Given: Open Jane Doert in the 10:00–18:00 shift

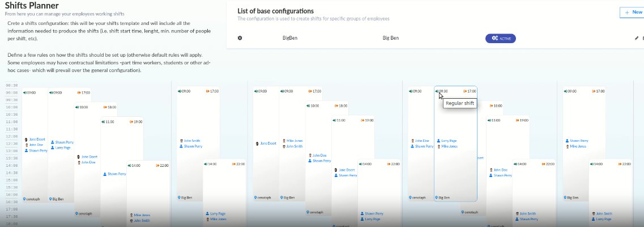Looking at the screenshot, I should [x=89, y=157].
